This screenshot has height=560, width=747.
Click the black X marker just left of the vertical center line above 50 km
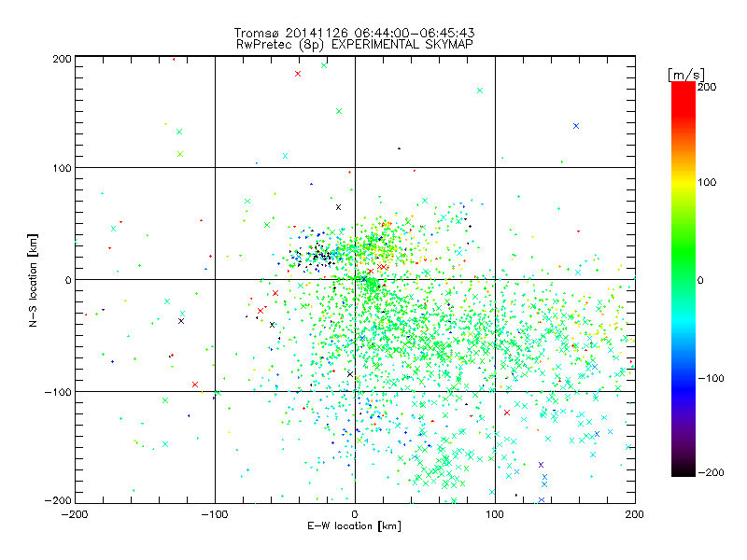(338, 207)
